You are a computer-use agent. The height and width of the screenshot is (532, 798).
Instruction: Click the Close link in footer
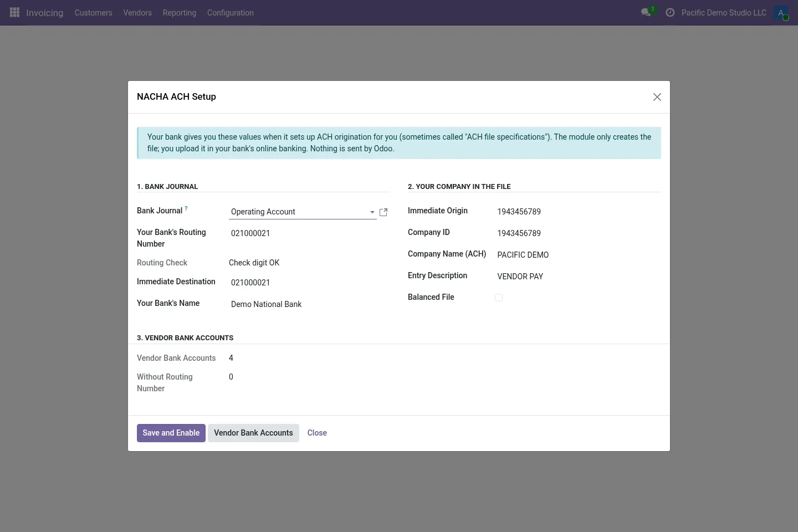point(317,433)
